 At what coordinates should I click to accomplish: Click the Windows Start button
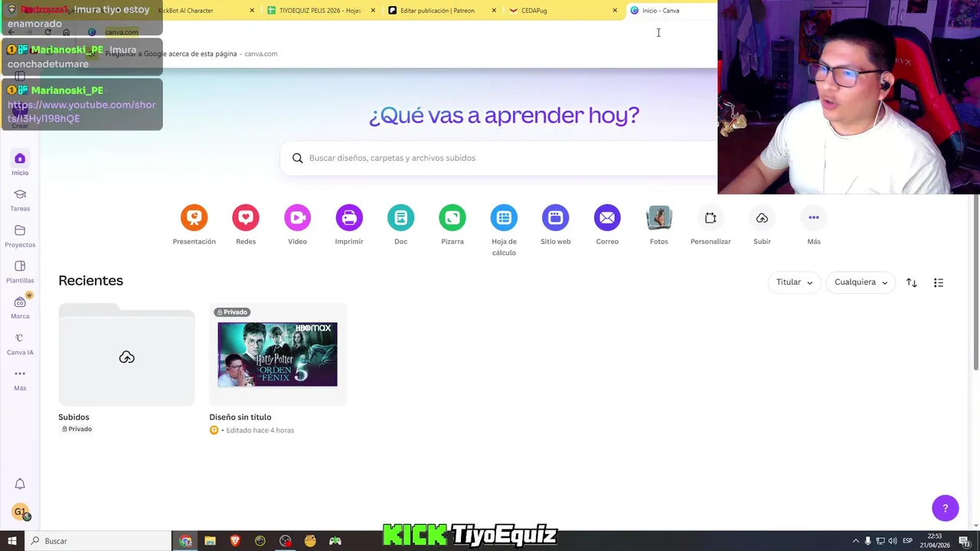[x=12, y=541]
